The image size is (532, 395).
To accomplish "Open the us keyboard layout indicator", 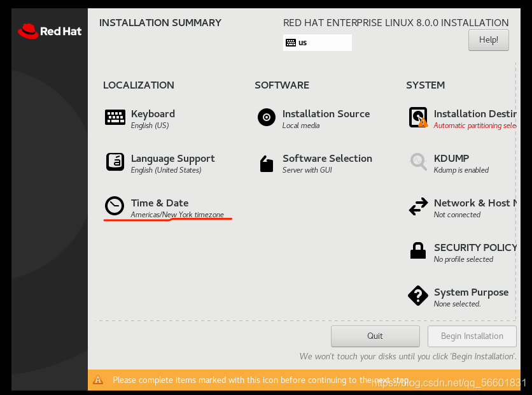I will pos(318,43).
